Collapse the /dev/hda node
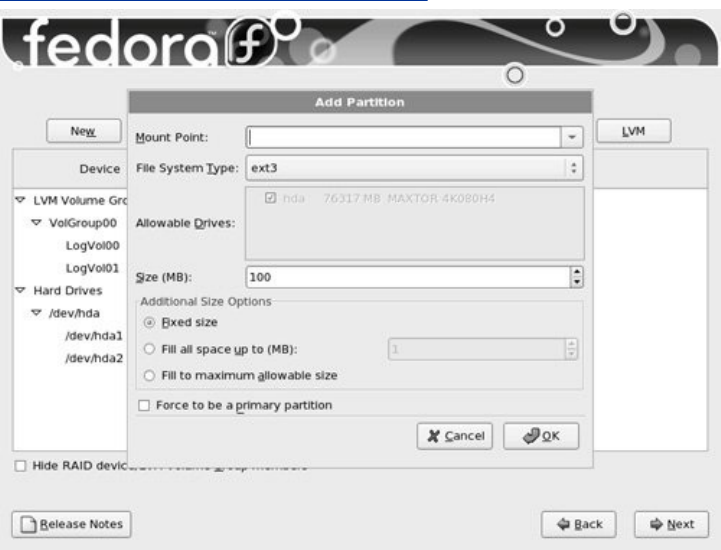Viewport: 721px width, 550px height. (36, 313)
